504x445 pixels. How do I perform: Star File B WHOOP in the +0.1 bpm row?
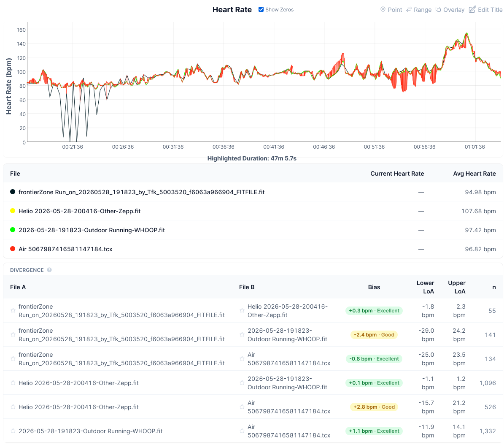242,383
